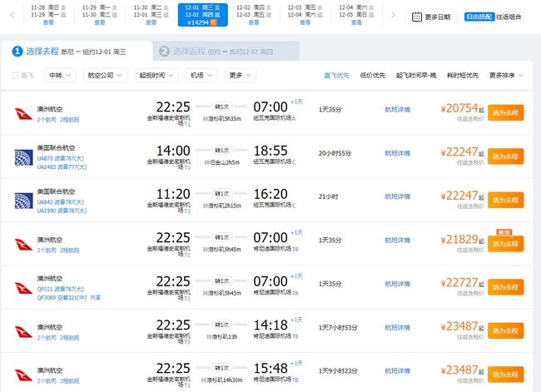The image size is (541, 392).
Task: Open 航班详情 for the 11:20 United flight
Action: 397,196
